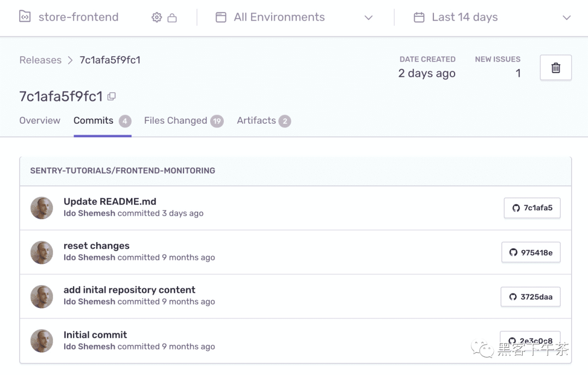
Task: Go back to Releases breadcrumb link
Action: click(40, 60)
